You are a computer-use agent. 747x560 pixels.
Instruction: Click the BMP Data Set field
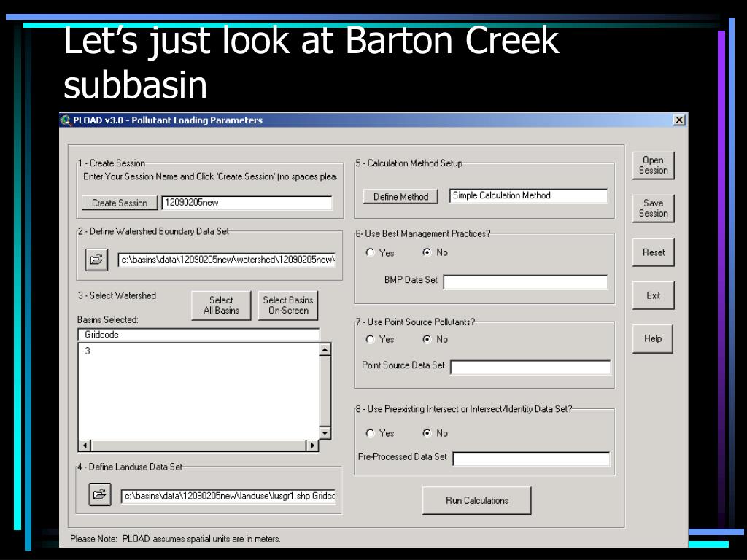(525, 282)
